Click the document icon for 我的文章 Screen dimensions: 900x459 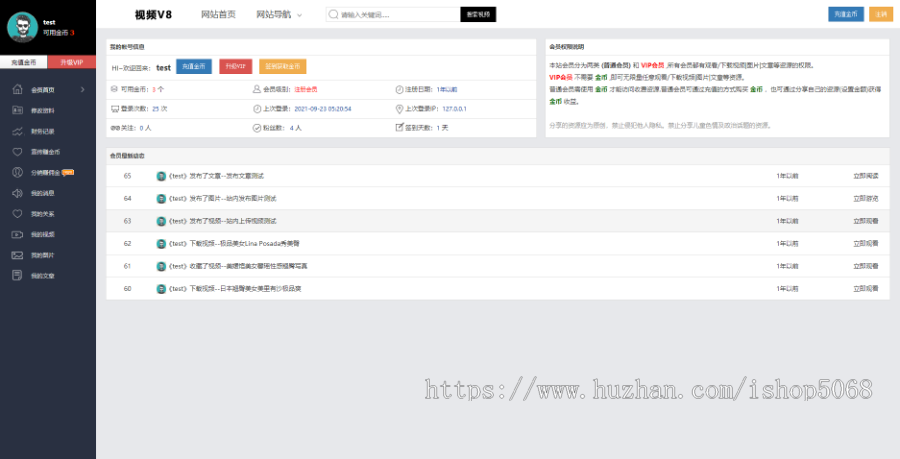[x=17, y=275]
